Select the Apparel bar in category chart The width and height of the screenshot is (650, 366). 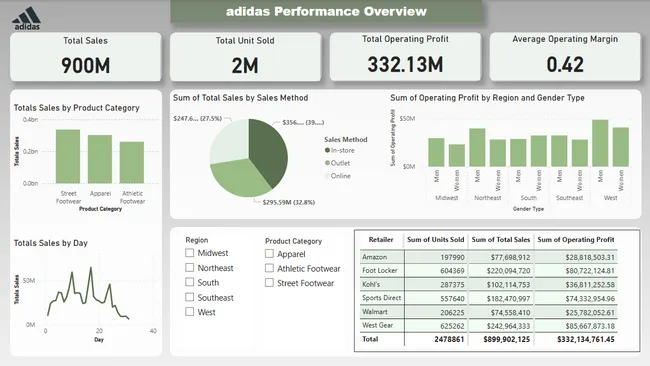[100, 159]
